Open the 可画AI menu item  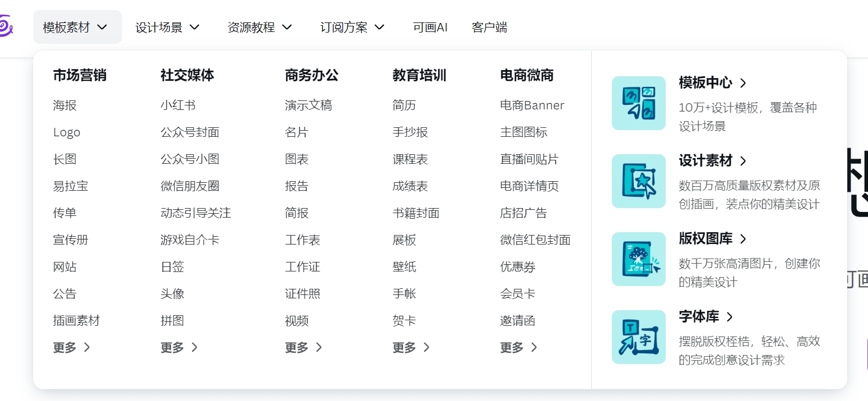point(430,26)
